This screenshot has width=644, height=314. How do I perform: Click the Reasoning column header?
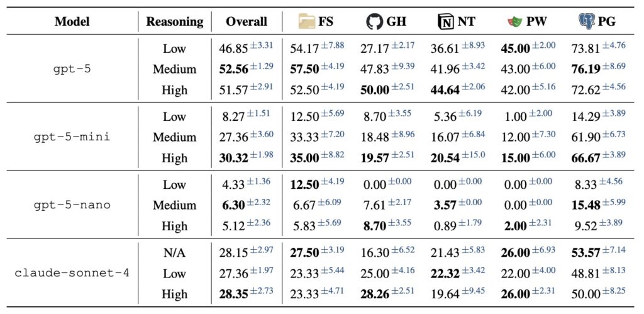point(175,22)
